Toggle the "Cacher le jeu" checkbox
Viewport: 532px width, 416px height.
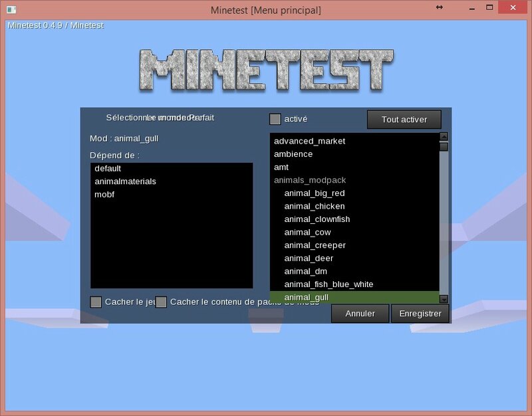96,302
